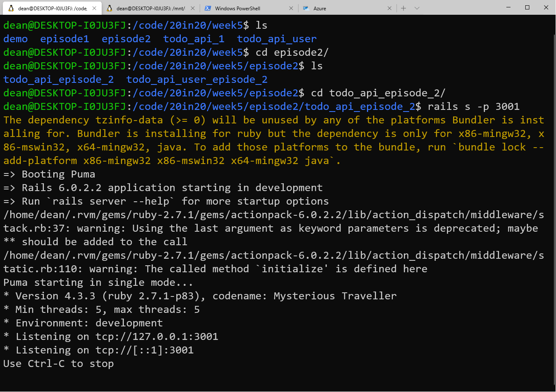Click the 'demo' directory name
Image resolution: width=556 pixels, height=392 pixels.
16,39
